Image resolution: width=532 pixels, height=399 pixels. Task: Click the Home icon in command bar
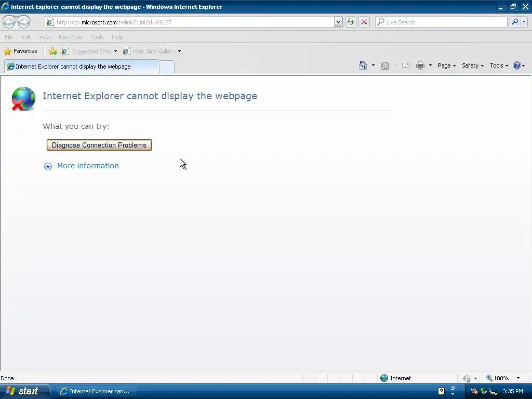tap(363, 65)
